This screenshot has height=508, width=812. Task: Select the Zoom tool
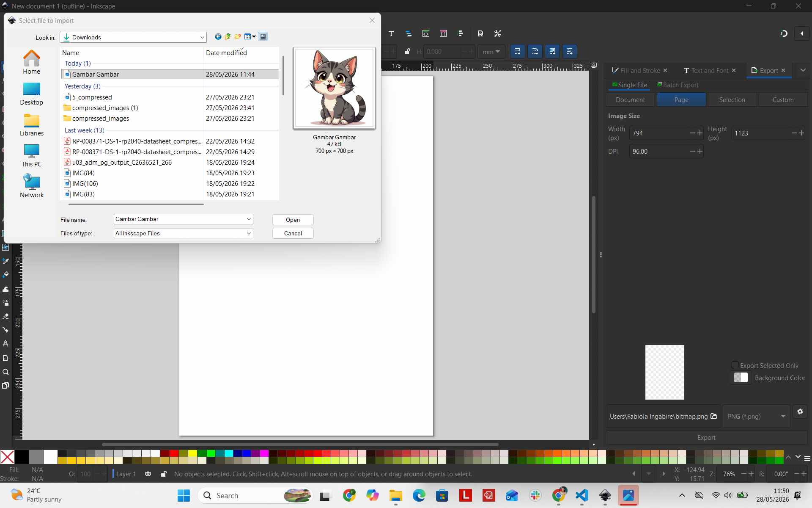[x=5, y=372]
